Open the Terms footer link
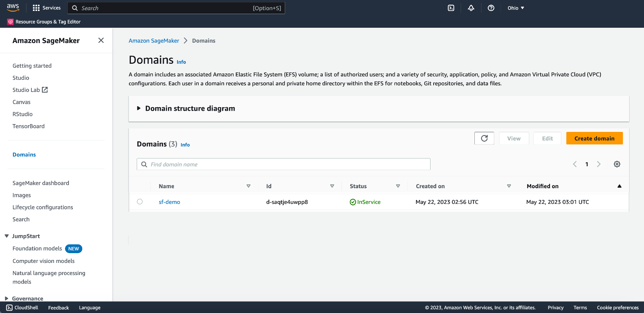Viewport: 644px width, 313px height. [x=580, y=308]
